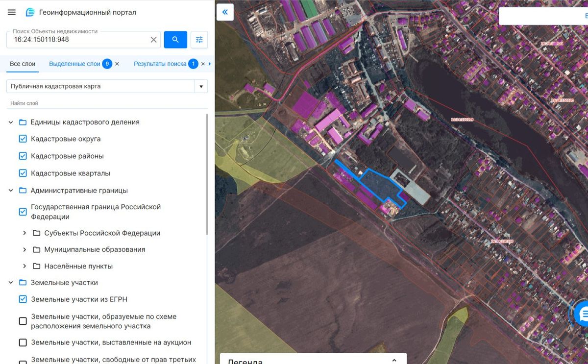
Task: Collapse the left sidebar panel
Action: (225, 12)
